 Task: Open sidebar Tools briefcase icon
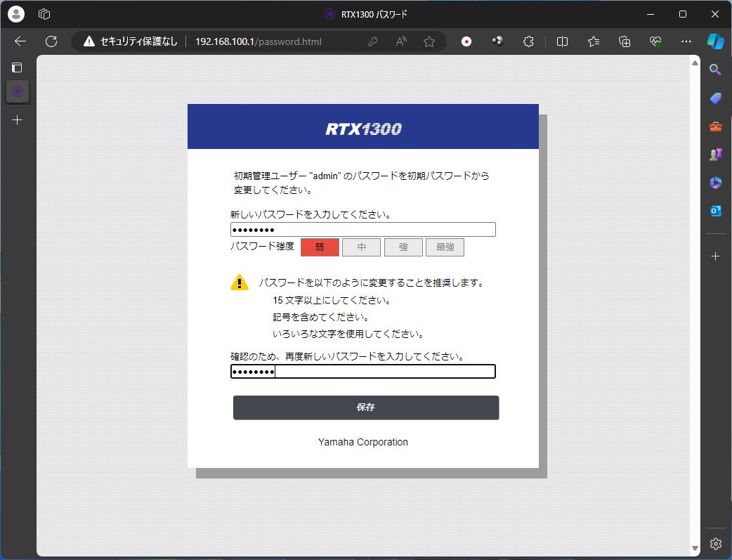pyautogui.click(x=716, y=126)
